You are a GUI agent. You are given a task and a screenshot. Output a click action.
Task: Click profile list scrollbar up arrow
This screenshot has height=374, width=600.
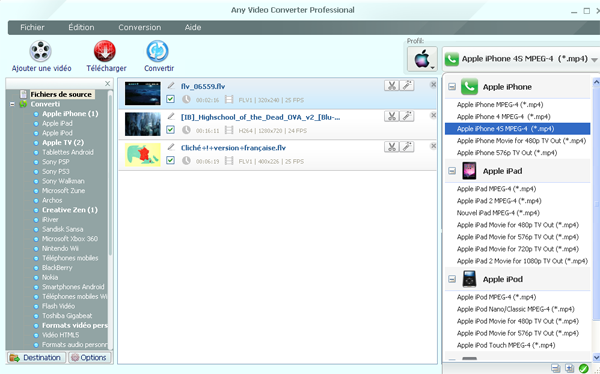(596, 82)
